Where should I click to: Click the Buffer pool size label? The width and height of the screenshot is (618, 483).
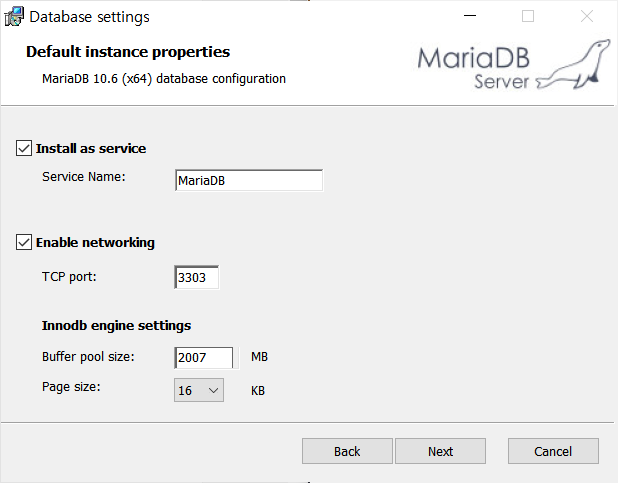tap(88, 357)
